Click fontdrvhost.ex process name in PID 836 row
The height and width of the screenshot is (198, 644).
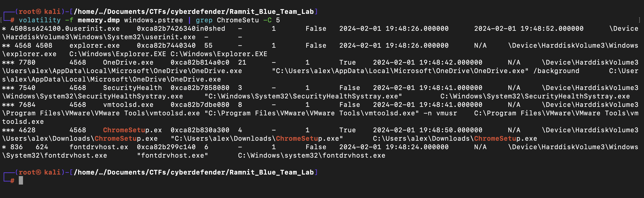[x=99, y=147]
